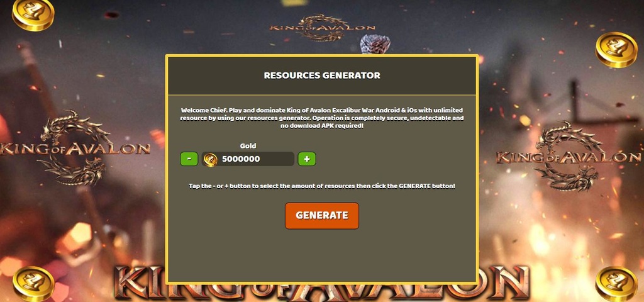The width and height of the screenshot is (644, 302).
Task: Click the Gold label above amount field
Action: tap(248, 146)
